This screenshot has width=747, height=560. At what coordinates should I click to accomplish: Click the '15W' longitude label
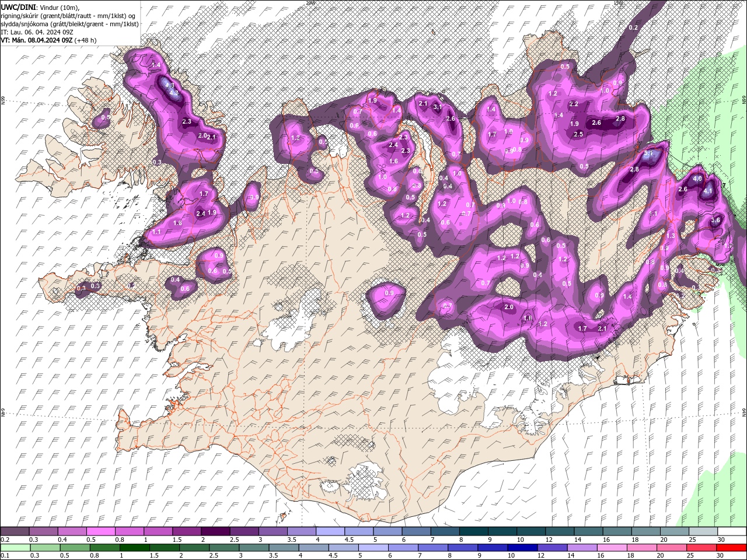[619, 3]
